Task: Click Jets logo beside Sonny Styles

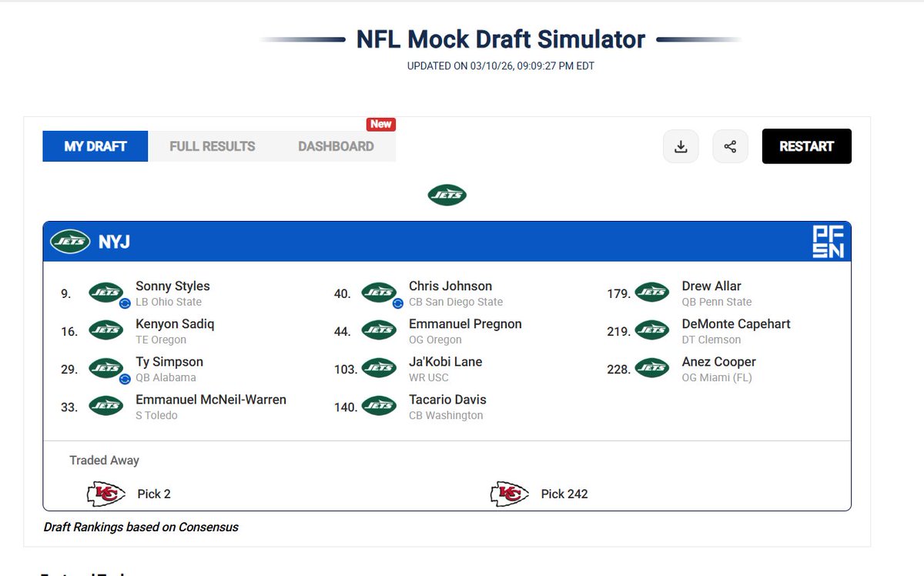Action: pyautogui.click(x=106, y=293)
